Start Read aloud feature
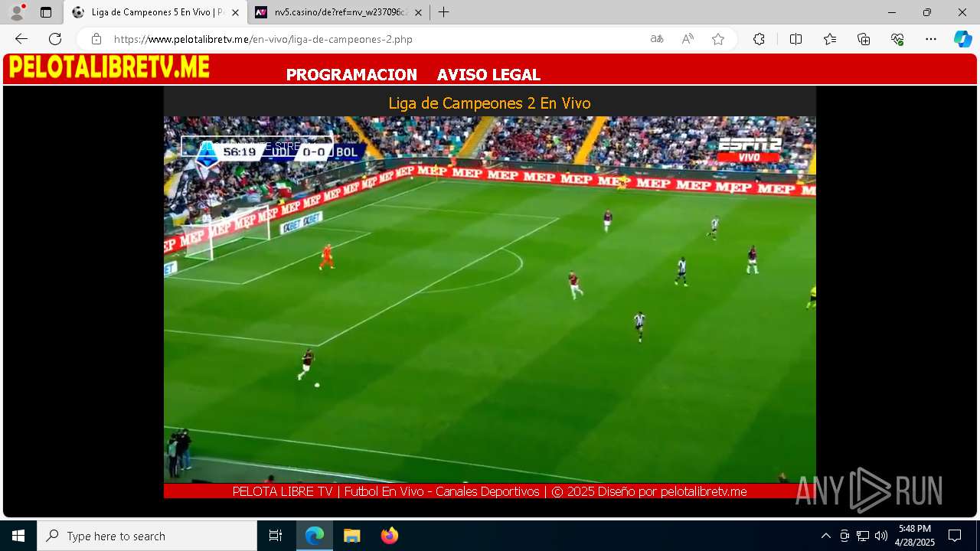The height and width of the screenshot is (551, 980). pos(688,39)
